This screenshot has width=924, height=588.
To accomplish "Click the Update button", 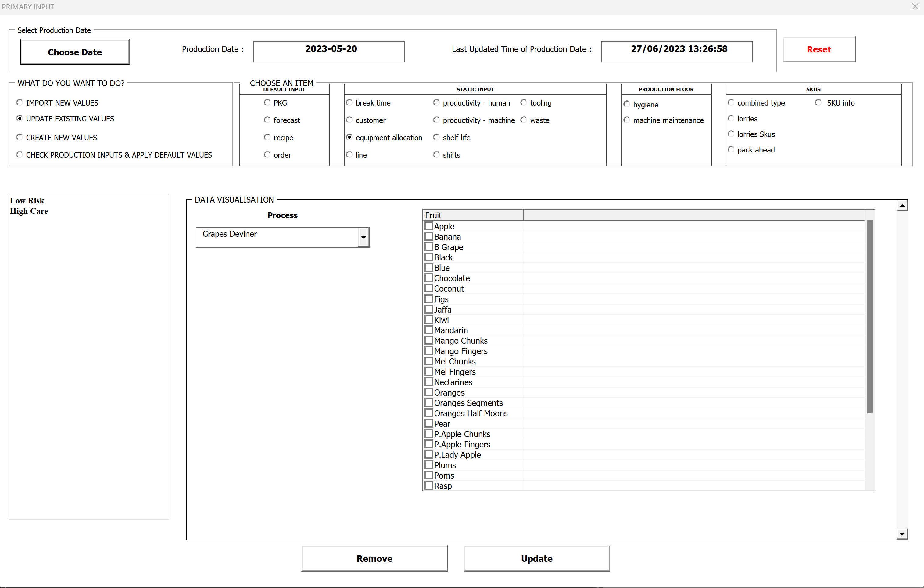I will coord(536,558).
